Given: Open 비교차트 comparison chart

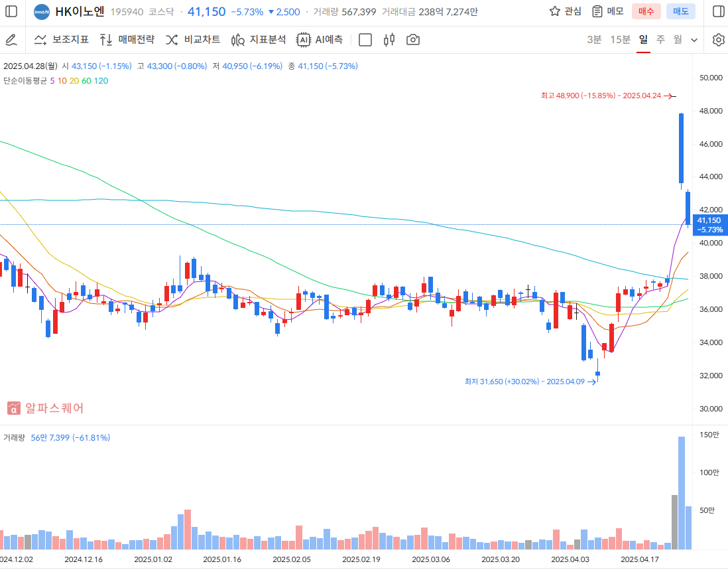Looking at the screenshot, I should [x=193, y=40].
